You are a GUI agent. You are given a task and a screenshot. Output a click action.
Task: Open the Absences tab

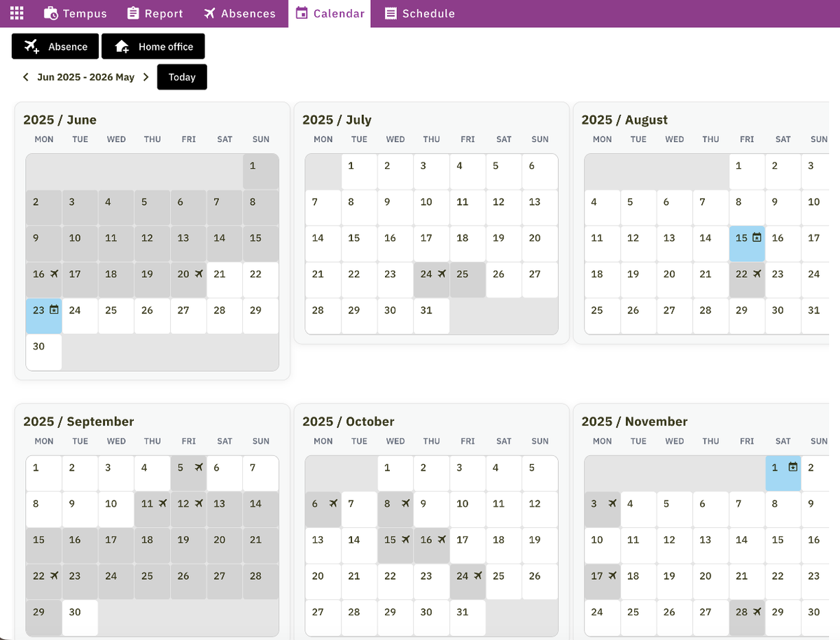click(239, 13)
